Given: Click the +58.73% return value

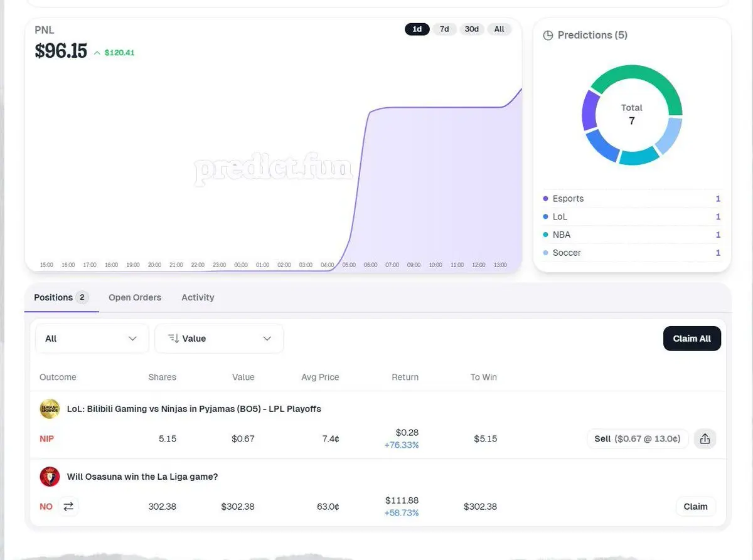Looking at the screenshot, I should point(401,513).
